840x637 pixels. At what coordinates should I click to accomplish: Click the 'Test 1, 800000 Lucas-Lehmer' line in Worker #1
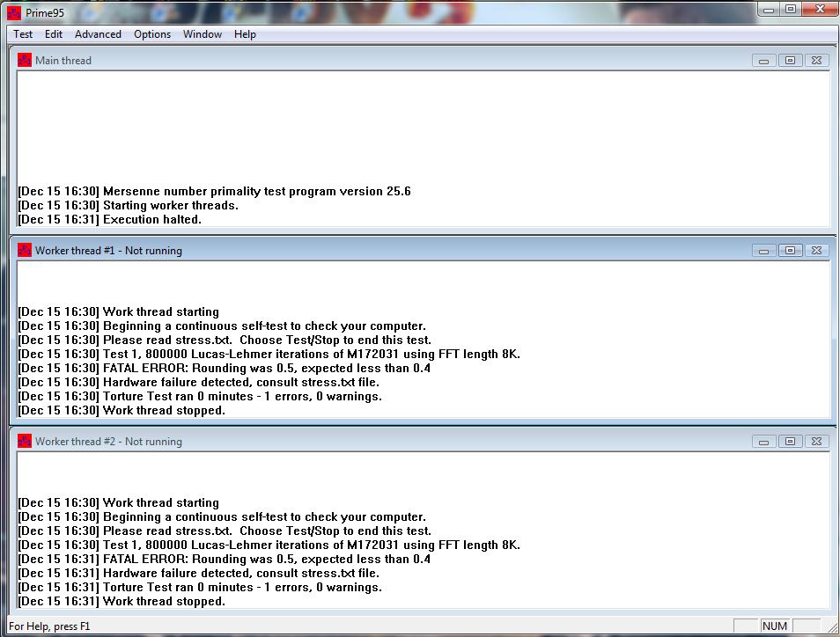[269, 354]
